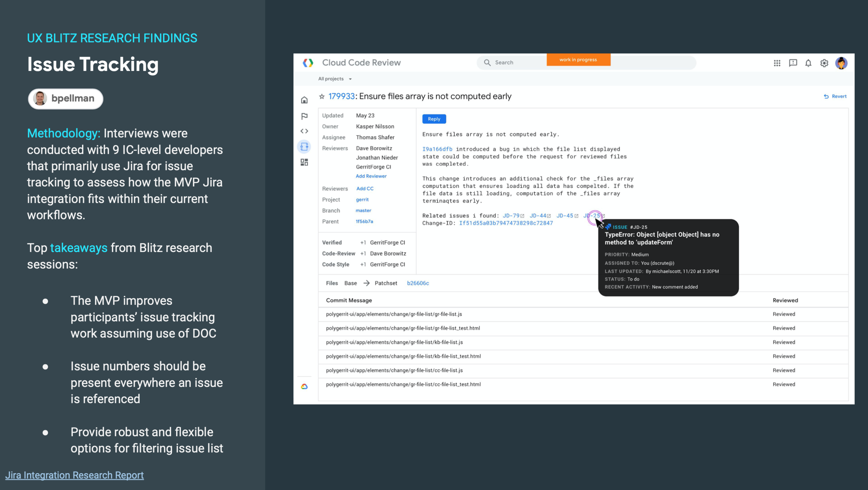The width and height of the screenshot is (868, 490).
Task: Open the settings gear icon
Action: (x=824, y=63)
